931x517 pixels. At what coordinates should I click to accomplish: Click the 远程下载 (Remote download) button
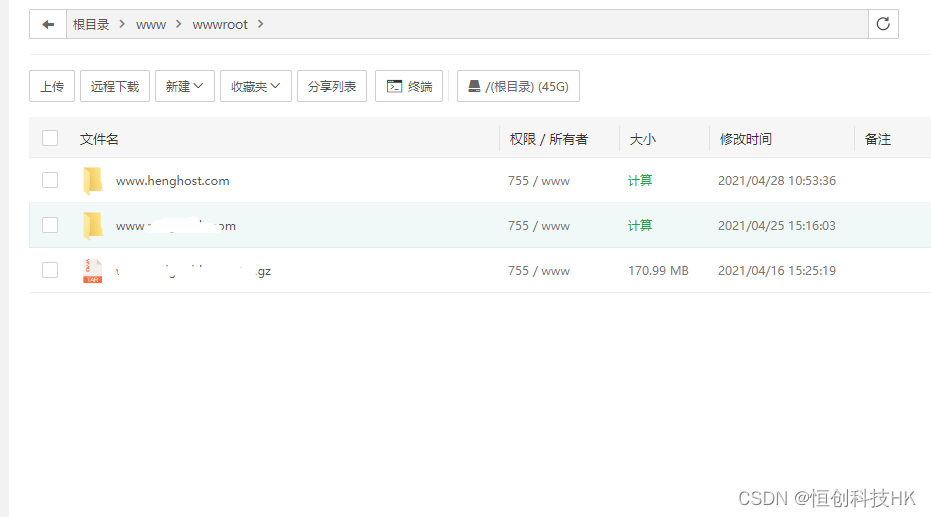click(115, 87)
